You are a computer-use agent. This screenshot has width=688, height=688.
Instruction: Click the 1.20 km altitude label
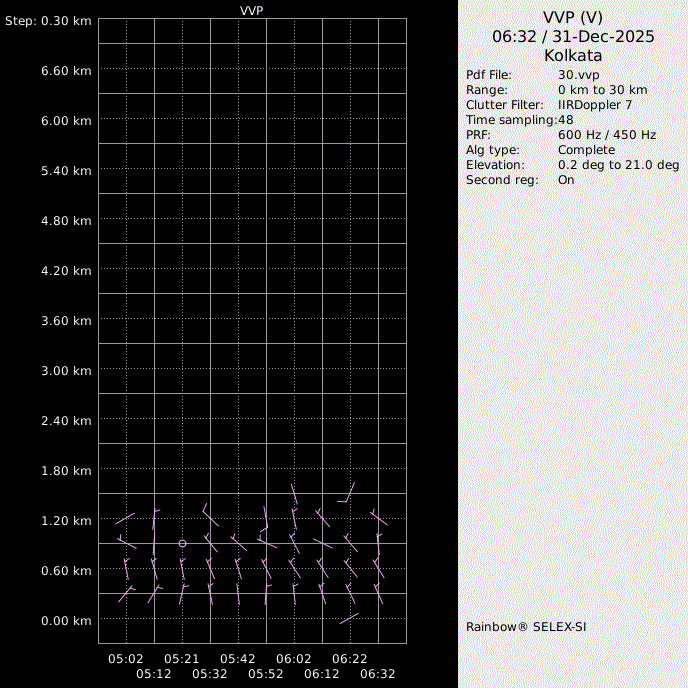pos(67,520)
